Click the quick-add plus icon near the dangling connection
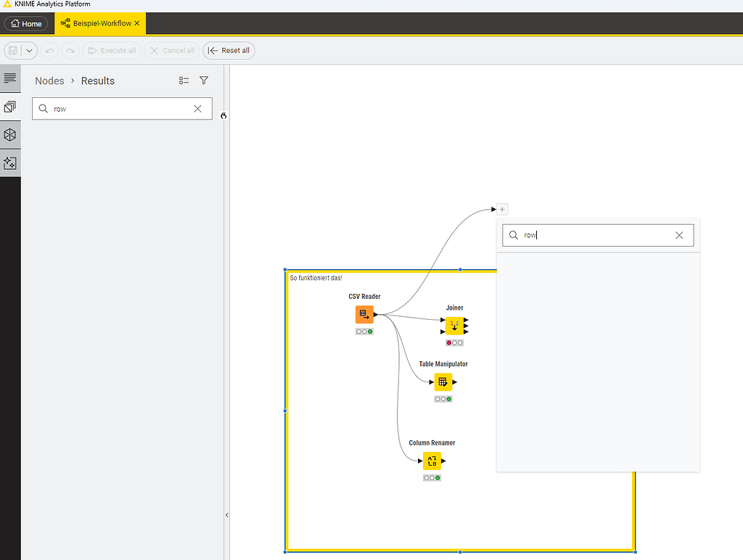 point(501,209)
